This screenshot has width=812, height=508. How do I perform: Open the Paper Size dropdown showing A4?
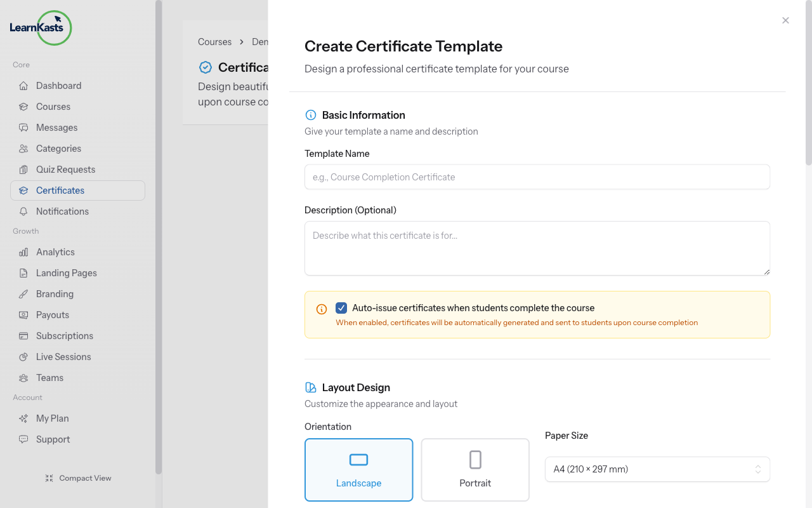(x=657, y=469)
